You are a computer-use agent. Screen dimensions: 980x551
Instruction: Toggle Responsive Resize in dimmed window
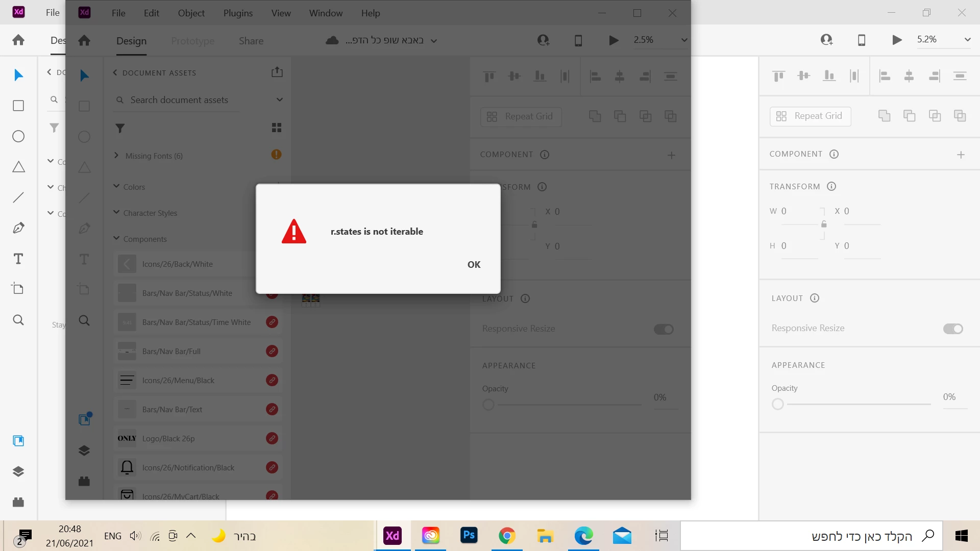[664, 329]
